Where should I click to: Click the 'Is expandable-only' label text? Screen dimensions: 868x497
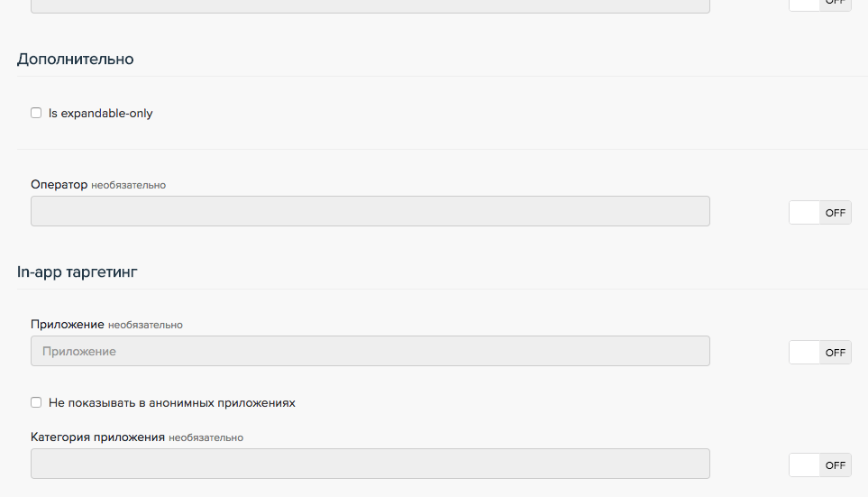(x=100, y=114)
